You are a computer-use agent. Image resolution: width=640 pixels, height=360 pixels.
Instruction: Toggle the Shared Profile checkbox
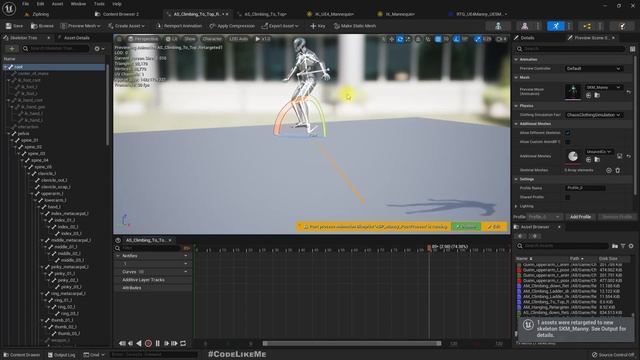567,197
